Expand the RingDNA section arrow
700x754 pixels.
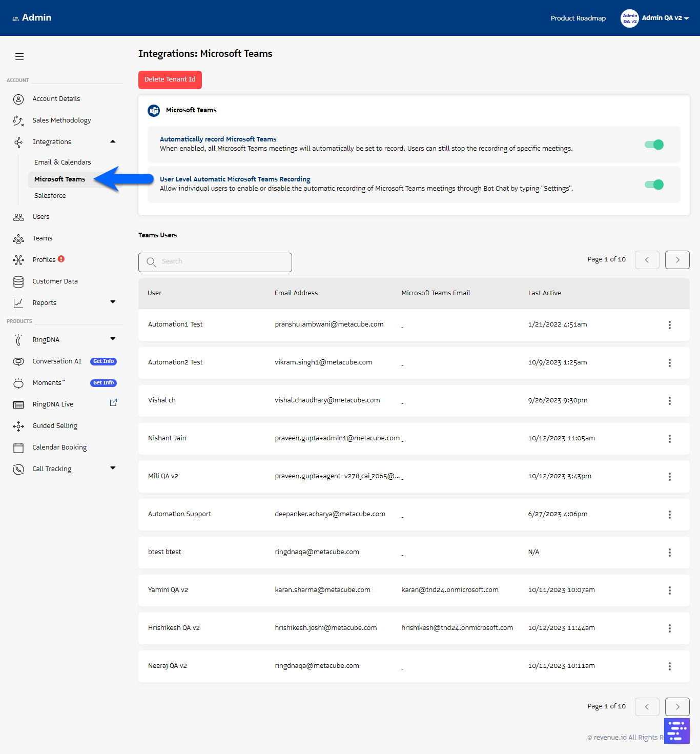(113, 339)
